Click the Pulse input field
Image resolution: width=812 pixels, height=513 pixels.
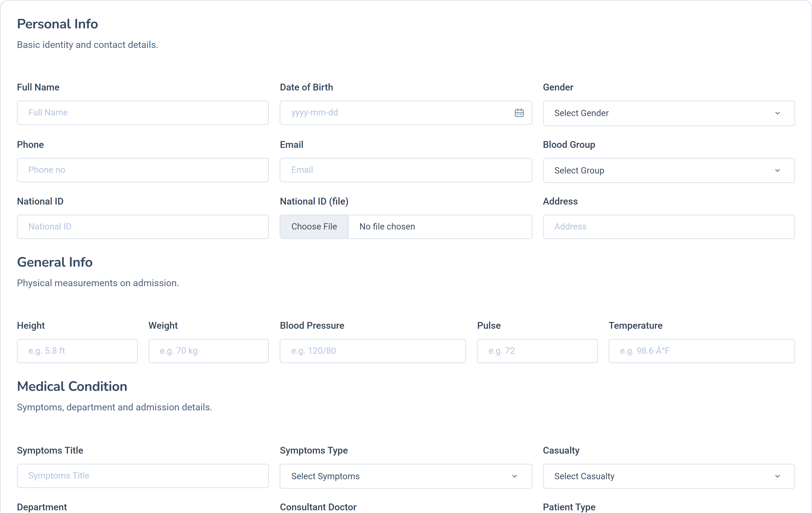pos(537,351)
